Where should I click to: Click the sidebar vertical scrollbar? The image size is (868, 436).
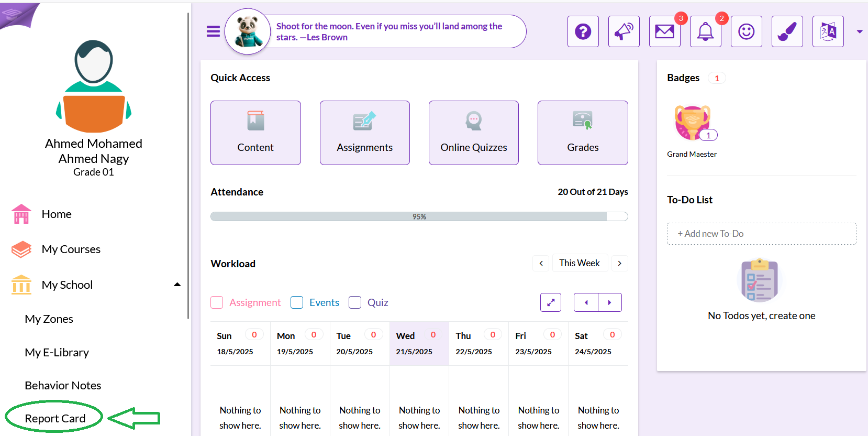188,165
